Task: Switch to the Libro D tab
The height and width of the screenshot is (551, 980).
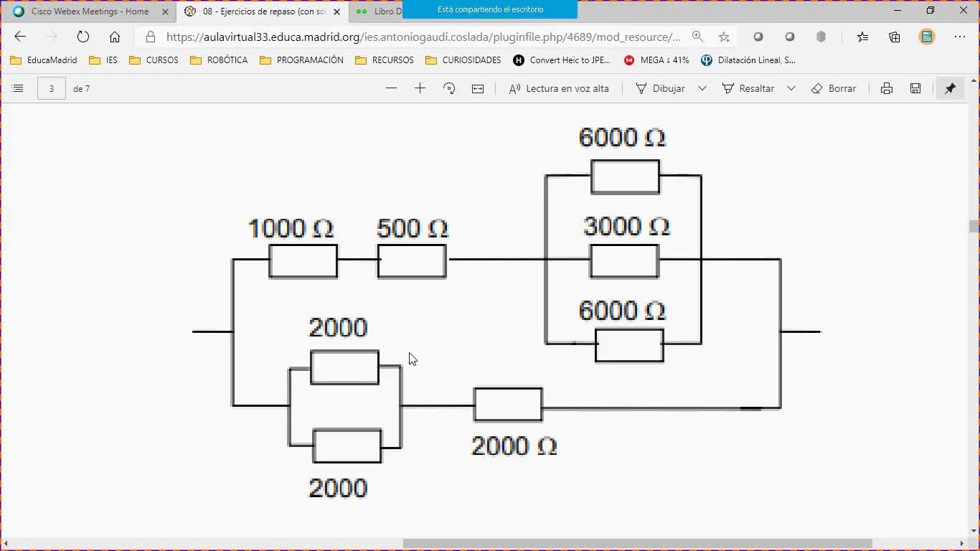Action: tap(377, 11)
